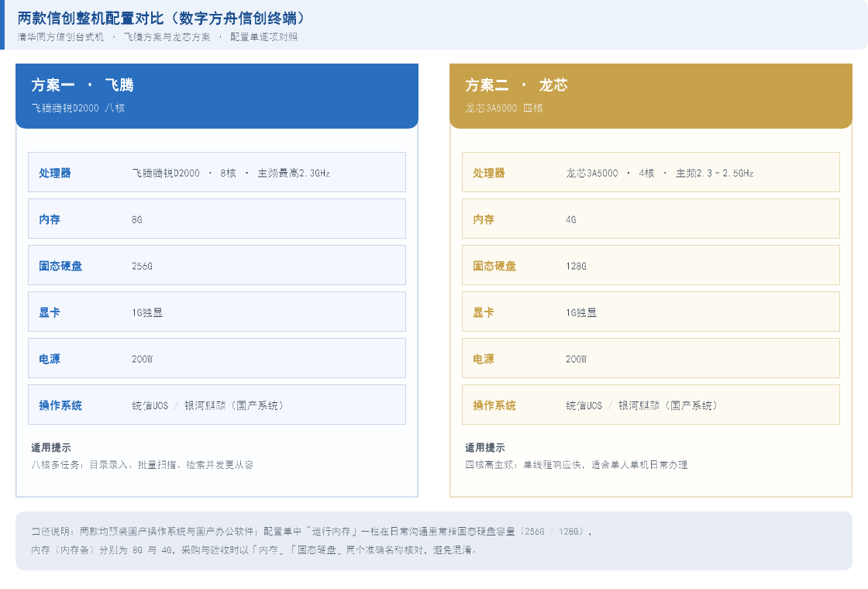Click the 8G memory value
Screen dimensions: 868x589
[137, 220]
